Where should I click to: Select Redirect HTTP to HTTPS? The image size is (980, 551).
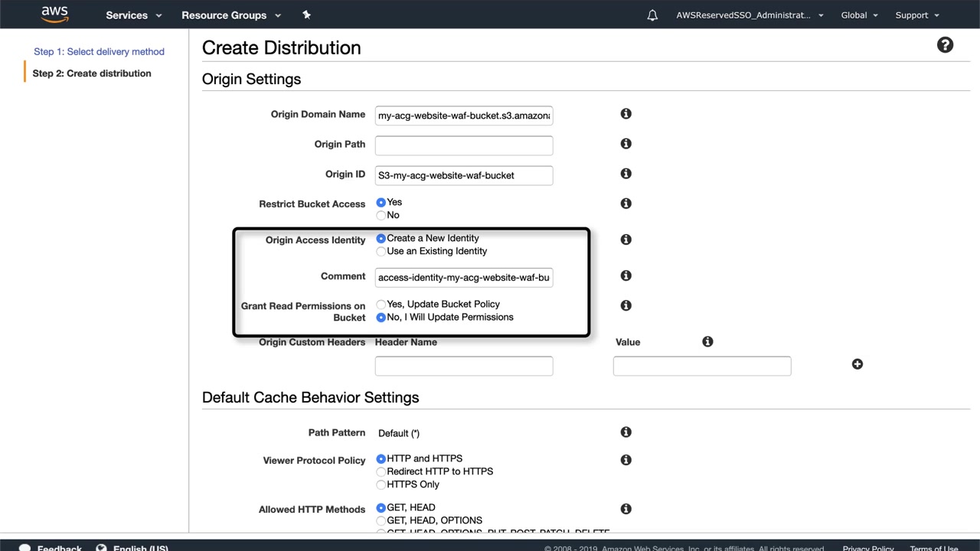(x=381, y=472)
